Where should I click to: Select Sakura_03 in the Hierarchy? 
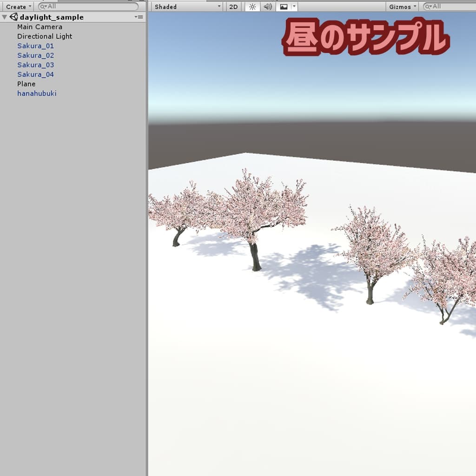click(35, 65)
